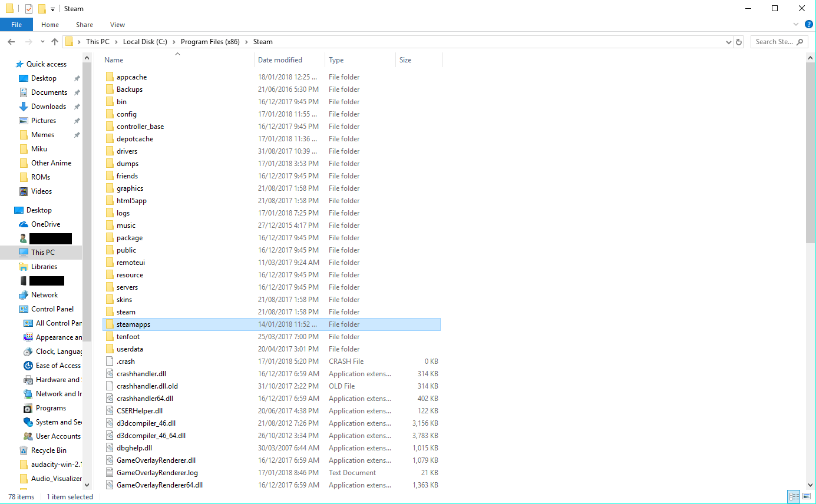816x504 pixels.
Task: Click the skins folder icon
Action: (110, 300)
